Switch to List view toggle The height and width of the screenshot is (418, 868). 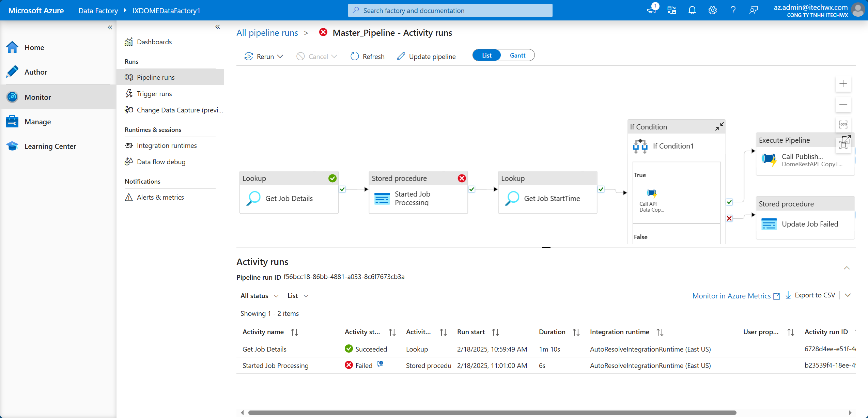(486, 55)
